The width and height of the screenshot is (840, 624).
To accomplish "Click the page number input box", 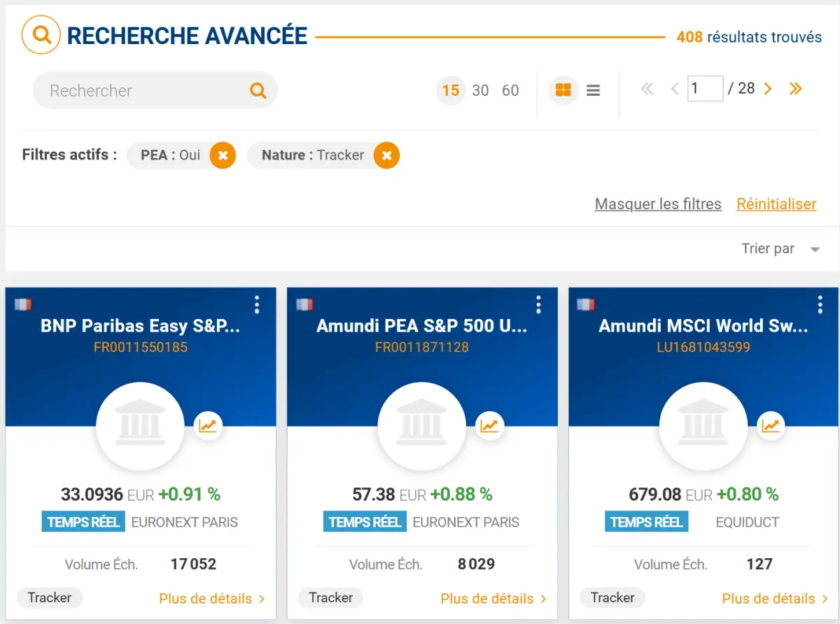I will [705, 88].
